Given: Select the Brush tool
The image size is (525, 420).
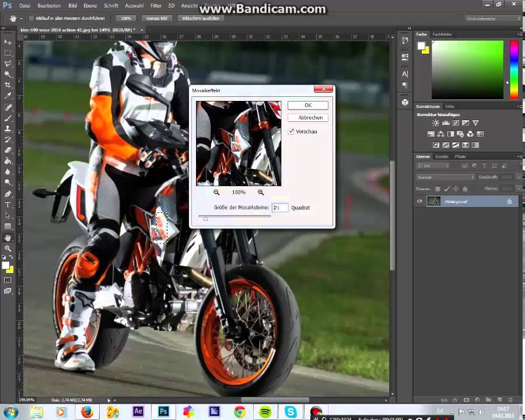Looking at the screenshot, I should pyautogui.click(x=8, y=118).
